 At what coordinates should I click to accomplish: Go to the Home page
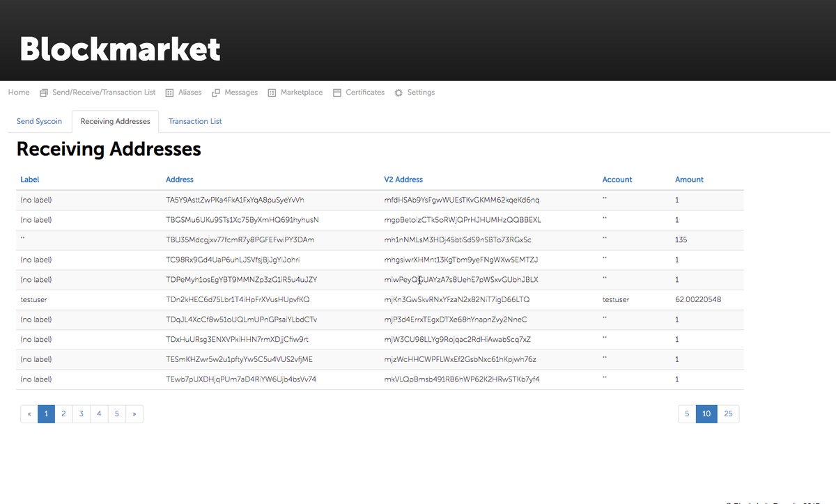(x=19, y=93)
